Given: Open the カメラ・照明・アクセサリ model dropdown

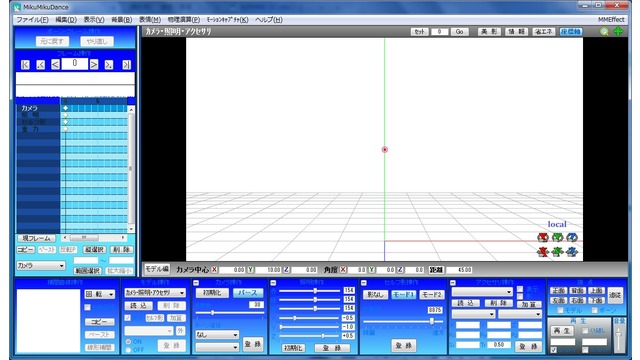Looking at the screenshot, I should click(155, 293).
